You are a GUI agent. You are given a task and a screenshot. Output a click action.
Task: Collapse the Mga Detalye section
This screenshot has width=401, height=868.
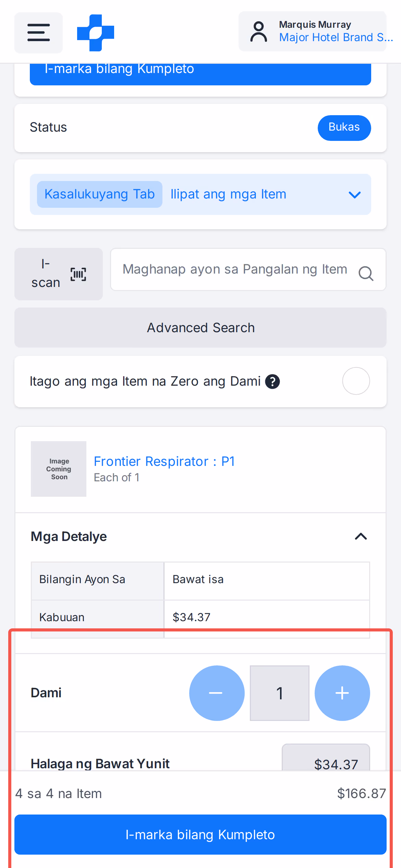[x=361, y=536]
